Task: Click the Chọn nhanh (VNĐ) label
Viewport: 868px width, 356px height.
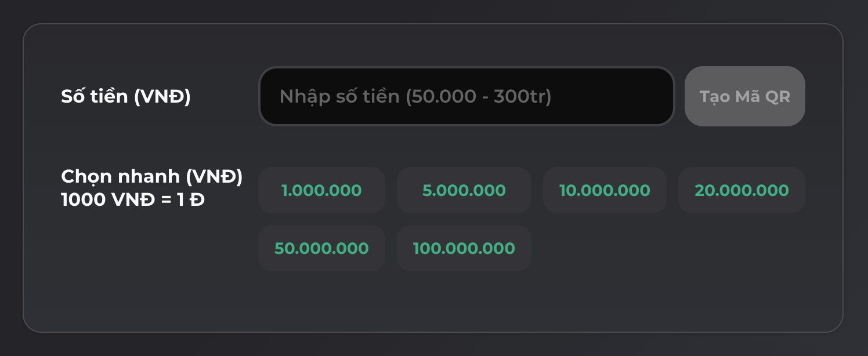Action: (152, 176)
